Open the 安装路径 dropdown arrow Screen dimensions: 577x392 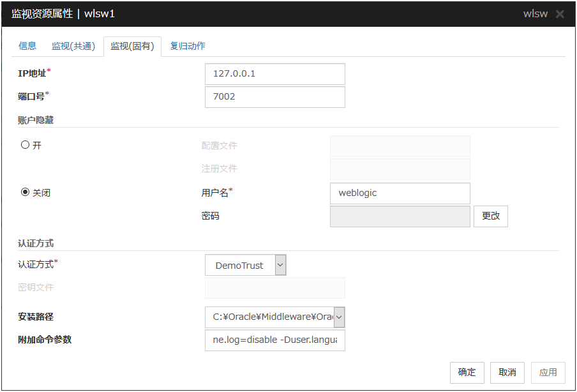[x=339, y=317]
